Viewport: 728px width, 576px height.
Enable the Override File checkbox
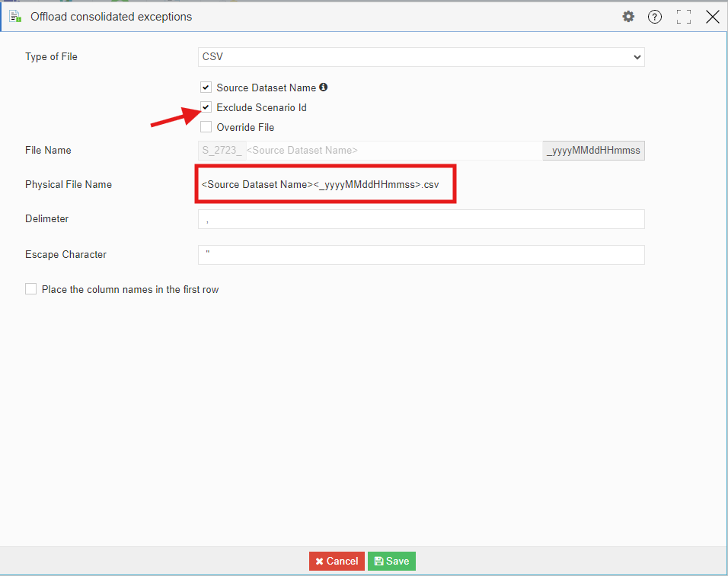[x=206, y=127]
